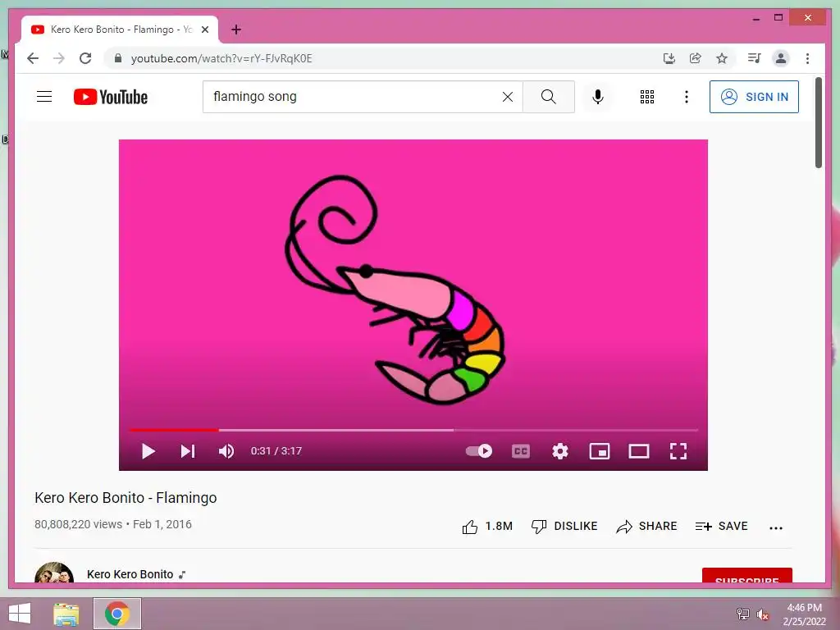
Task: Enter full screen video
Action: click(x=678, y=451)
